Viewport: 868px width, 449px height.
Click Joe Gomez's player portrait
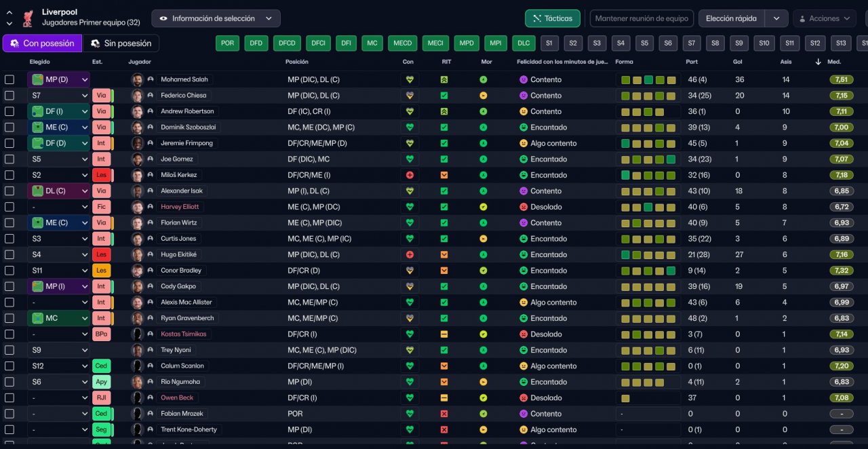138,159
